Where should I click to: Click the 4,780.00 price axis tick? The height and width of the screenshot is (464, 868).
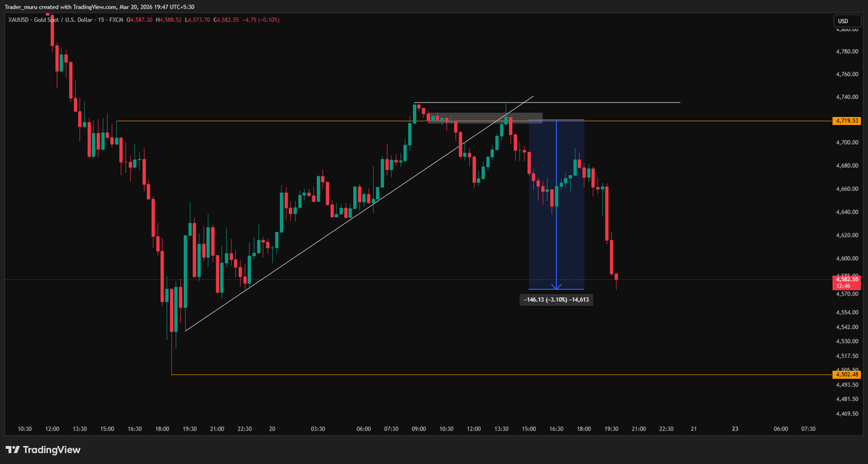(846, 51)
